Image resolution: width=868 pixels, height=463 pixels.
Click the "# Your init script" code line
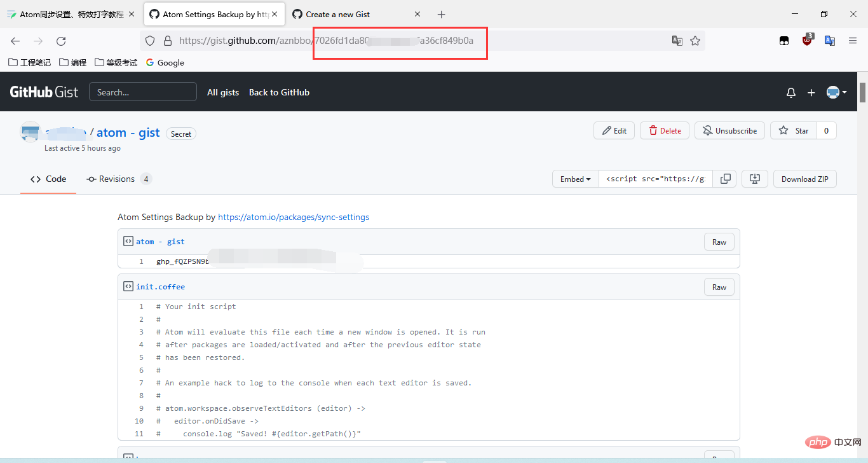tap(196, 307)
